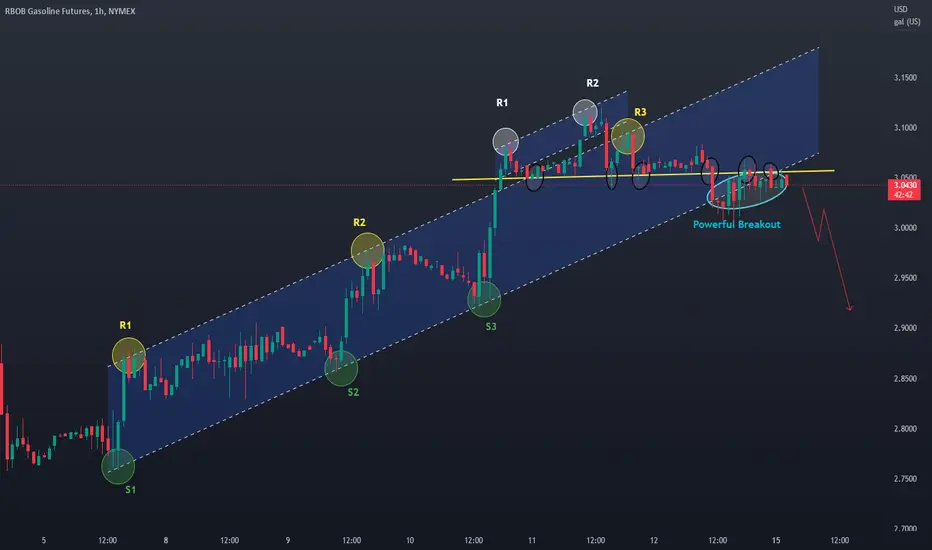
Task: Select the USD currency label
Action: pos(900,9)
